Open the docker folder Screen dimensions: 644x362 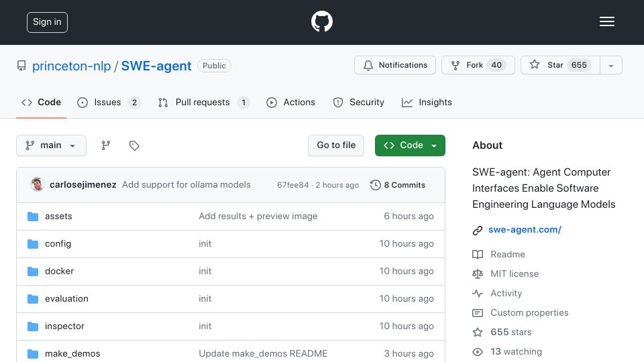pyautogui.click(x=59, y=271)
